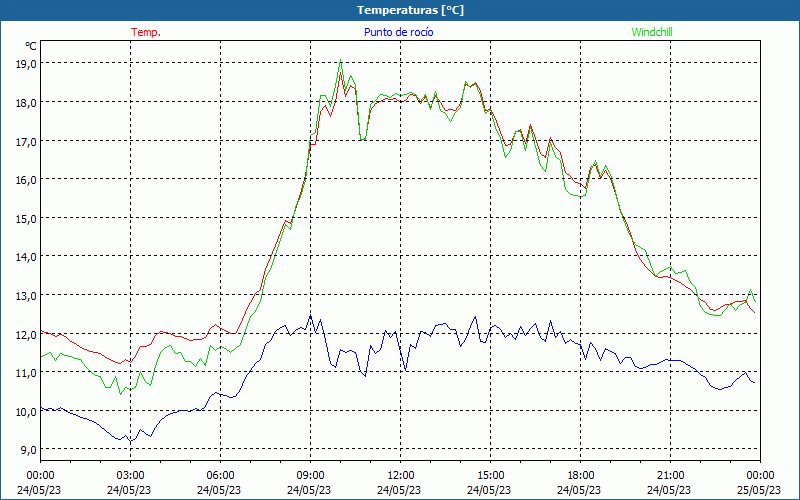Click the 11,0 y-axis value
This screenshot has height=500, width=800.
[26, 372]
